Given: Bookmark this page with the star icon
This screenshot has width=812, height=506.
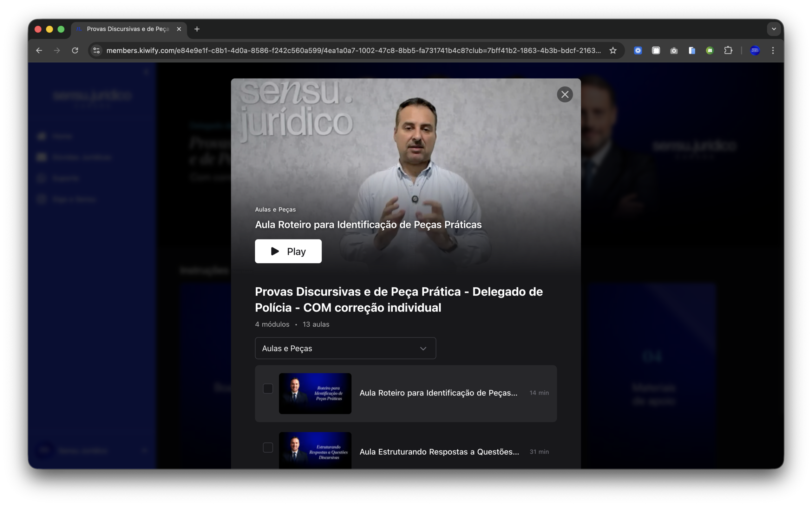Looking at the screenshot, I should 613,50.
